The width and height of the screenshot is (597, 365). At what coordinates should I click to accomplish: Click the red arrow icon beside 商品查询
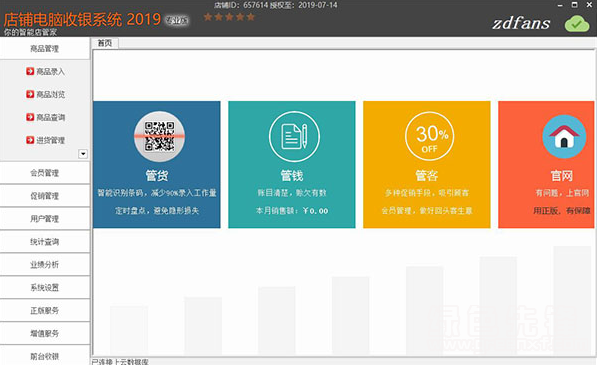point(30,117)
